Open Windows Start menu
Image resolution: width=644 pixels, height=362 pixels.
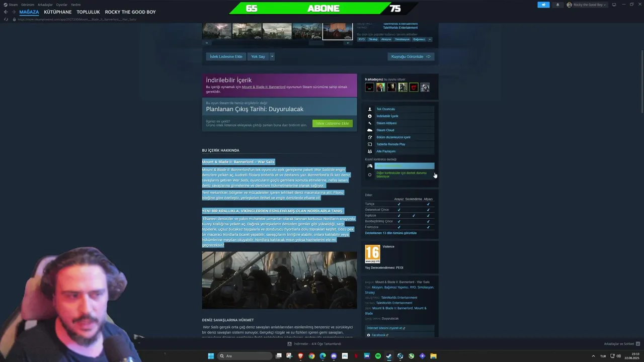coord(211,356)
